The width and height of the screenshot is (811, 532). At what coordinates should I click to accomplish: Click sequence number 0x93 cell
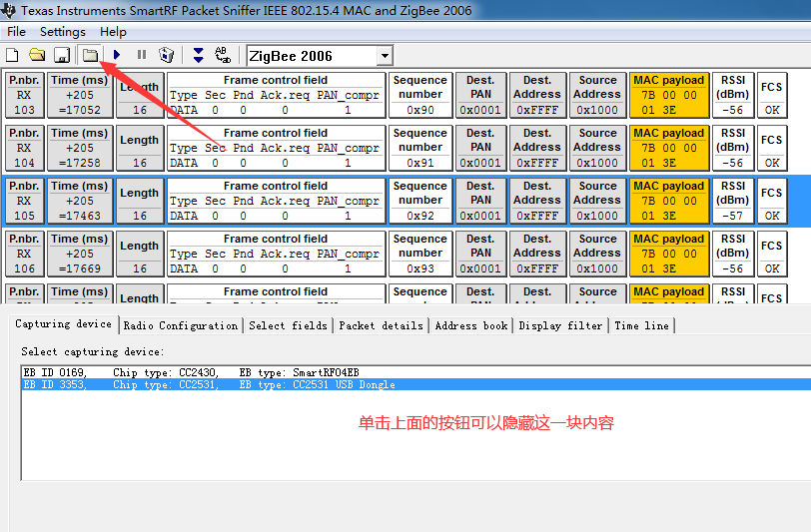419,254
